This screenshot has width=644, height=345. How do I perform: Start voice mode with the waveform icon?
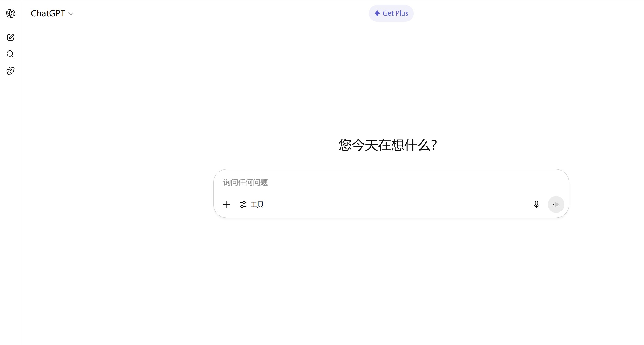(556, 204)
